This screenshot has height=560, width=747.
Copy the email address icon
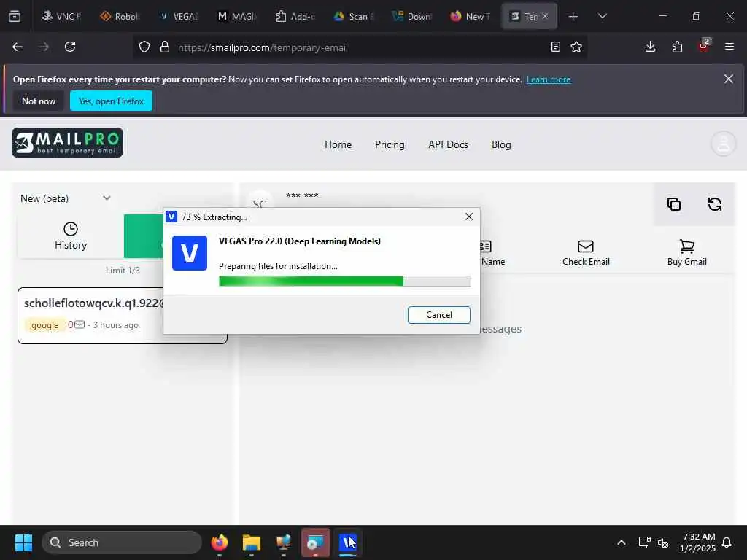pos(674,204)
